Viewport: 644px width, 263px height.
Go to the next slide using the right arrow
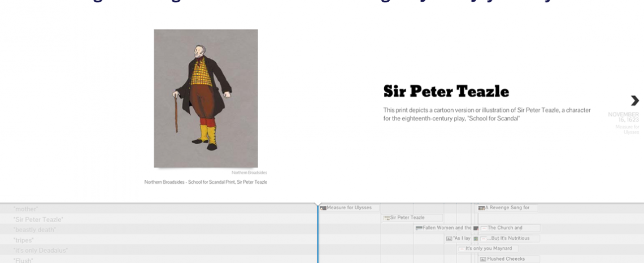point(634,101)
